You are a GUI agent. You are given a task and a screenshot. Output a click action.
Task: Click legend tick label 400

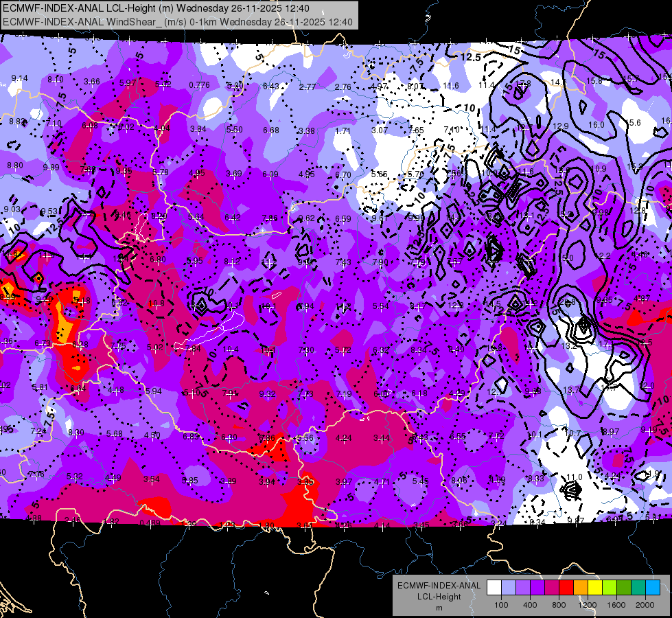[x=530, y=605]
